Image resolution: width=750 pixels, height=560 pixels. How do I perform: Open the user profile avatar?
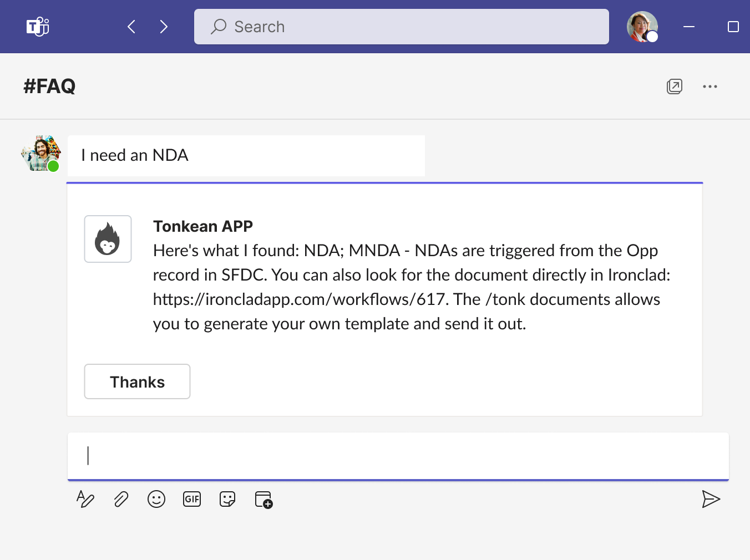[x=642, y=27]
